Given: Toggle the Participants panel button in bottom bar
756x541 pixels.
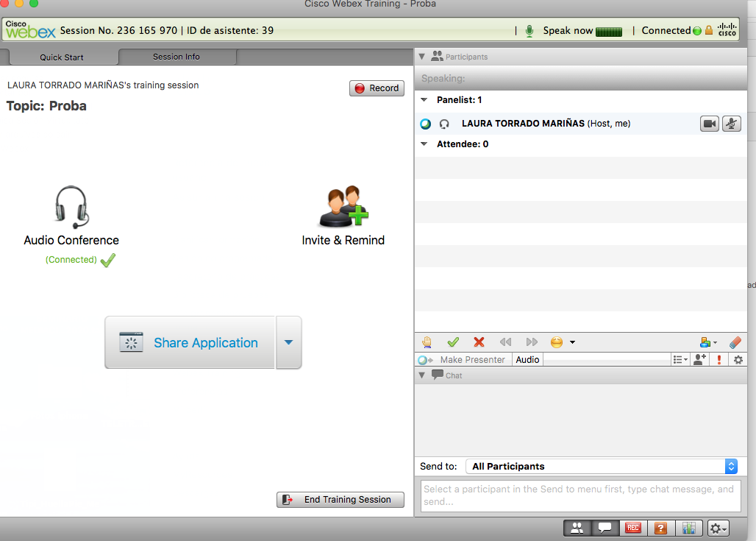Looking at the screenshot, I should coord(577,528).
